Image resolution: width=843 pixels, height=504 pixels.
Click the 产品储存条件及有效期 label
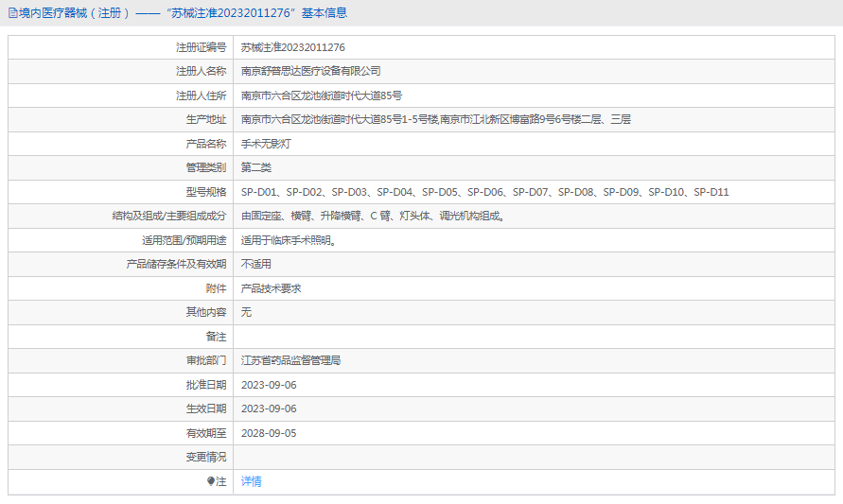click(176, 264)
